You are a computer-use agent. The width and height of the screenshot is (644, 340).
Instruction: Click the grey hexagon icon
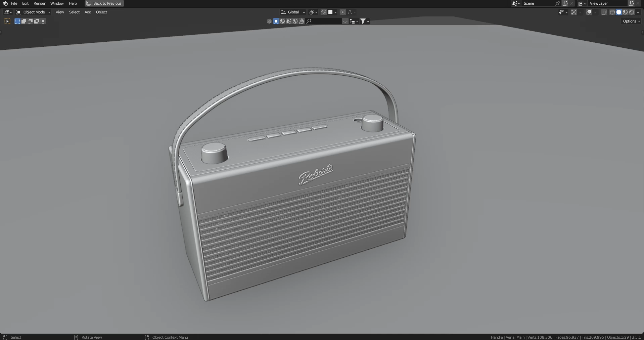(269, 21)
